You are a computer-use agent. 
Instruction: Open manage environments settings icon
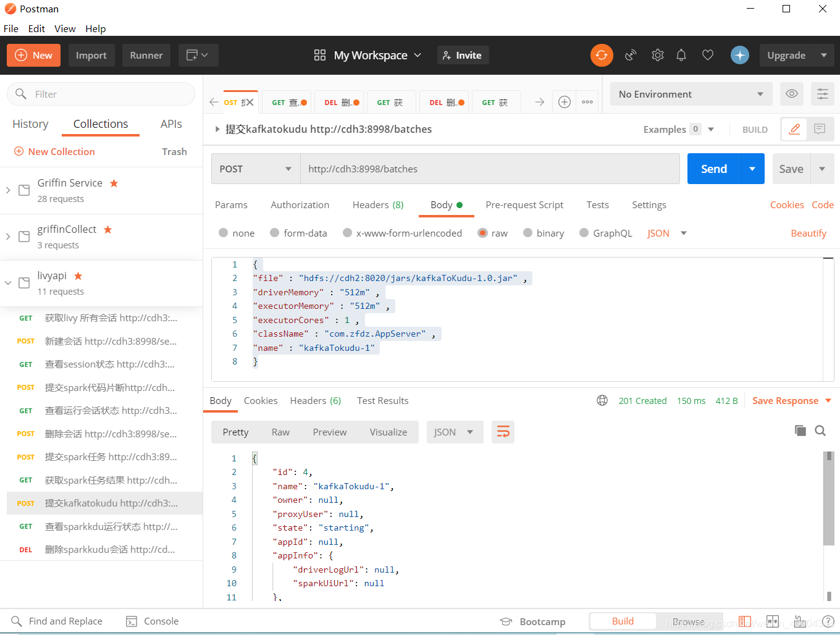click(823, 94)
